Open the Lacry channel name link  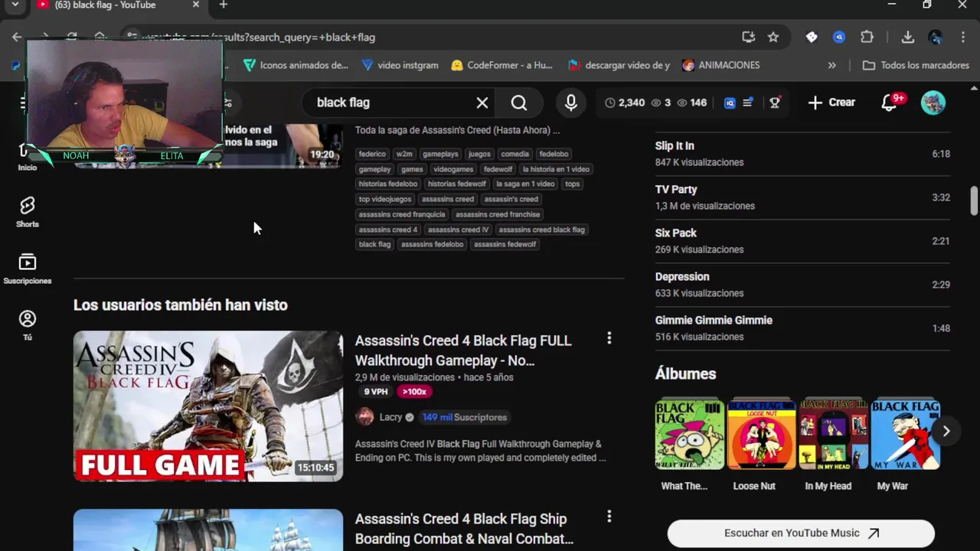[x=390, y=417]
